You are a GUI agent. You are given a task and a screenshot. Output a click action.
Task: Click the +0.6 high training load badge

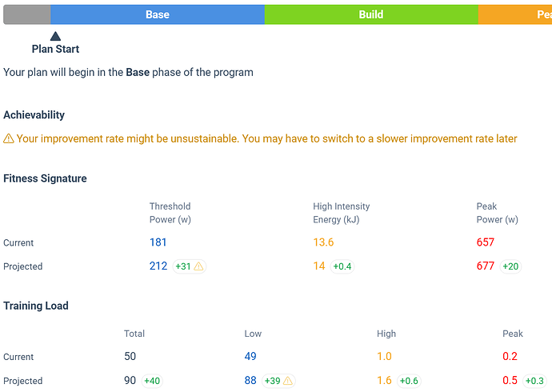pos(410,381)
